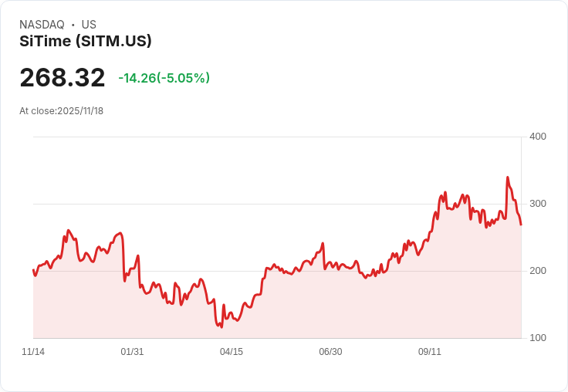The height and width of the screenshot is (392, 568).
Task: Click the 300 y-axis label
Action: pos(538,204)
